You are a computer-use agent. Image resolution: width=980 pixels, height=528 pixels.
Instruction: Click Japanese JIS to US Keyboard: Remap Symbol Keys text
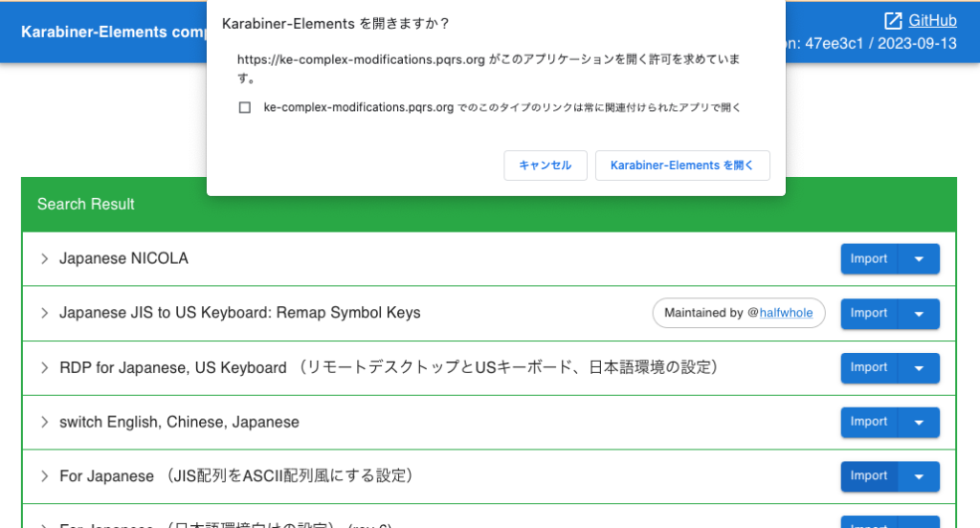[x=240, y=313]
